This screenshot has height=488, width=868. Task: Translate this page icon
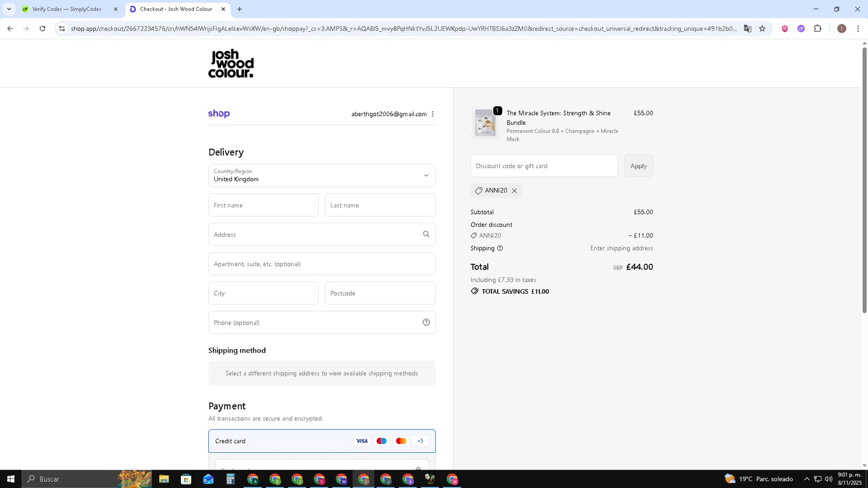(748, 28)
